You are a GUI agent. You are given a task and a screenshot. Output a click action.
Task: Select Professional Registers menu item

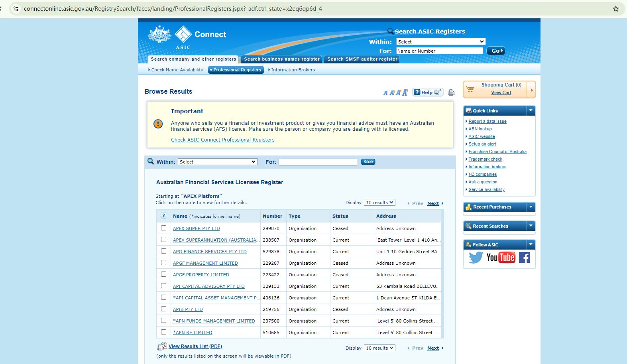pos(236,70)
